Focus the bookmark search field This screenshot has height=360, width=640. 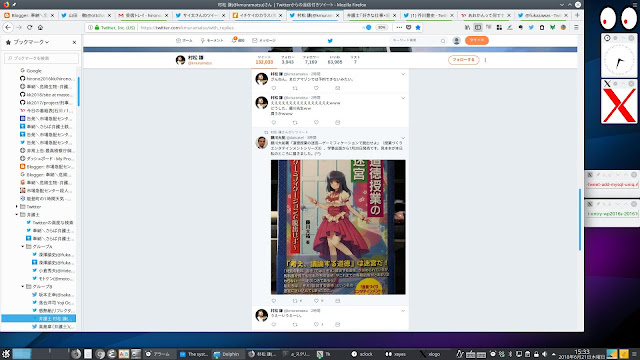point(41,58)
